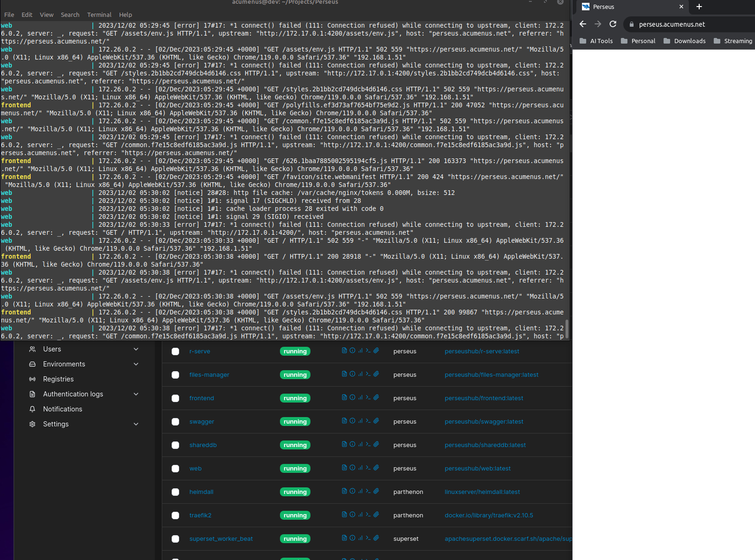Open logs icon for web container
Image resolution: width=755 pixels, height=560 pixels.
(x=344, y=468)
